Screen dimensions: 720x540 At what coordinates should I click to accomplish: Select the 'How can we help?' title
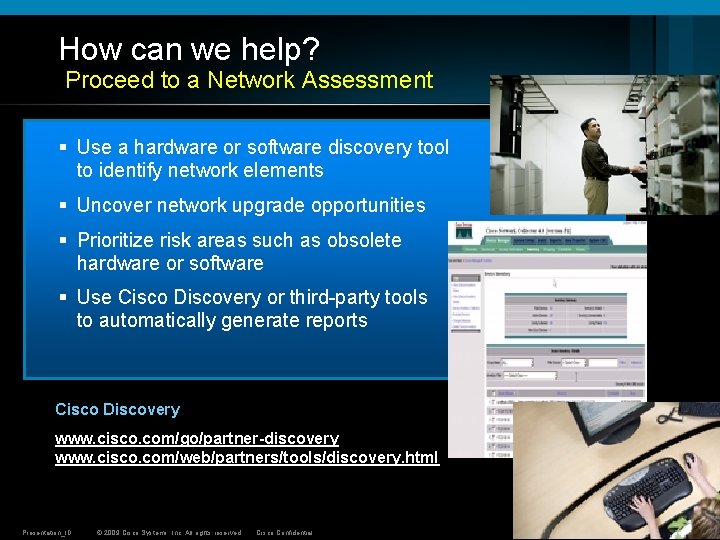[x=189, y=49]
